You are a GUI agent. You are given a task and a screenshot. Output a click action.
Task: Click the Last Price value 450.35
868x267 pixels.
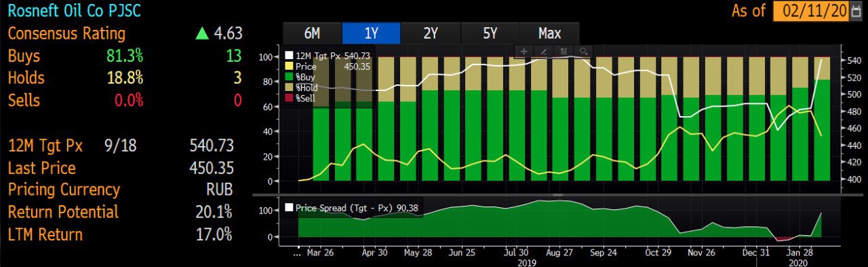pos(212,168)
